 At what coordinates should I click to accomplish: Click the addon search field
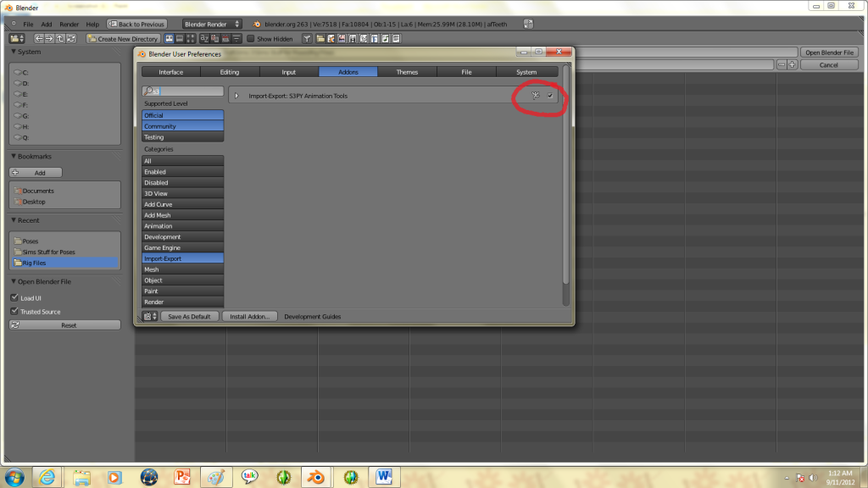183,91
